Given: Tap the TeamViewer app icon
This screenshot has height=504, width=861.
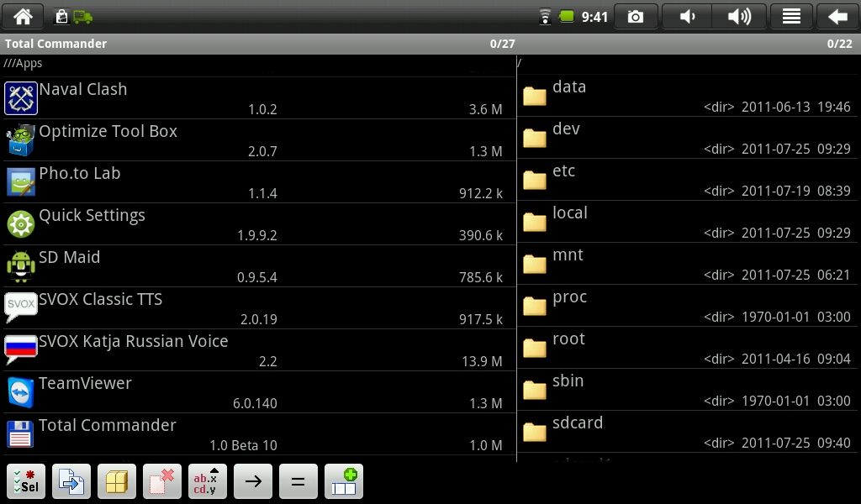Looking at the screenshot, I should 21,392.
